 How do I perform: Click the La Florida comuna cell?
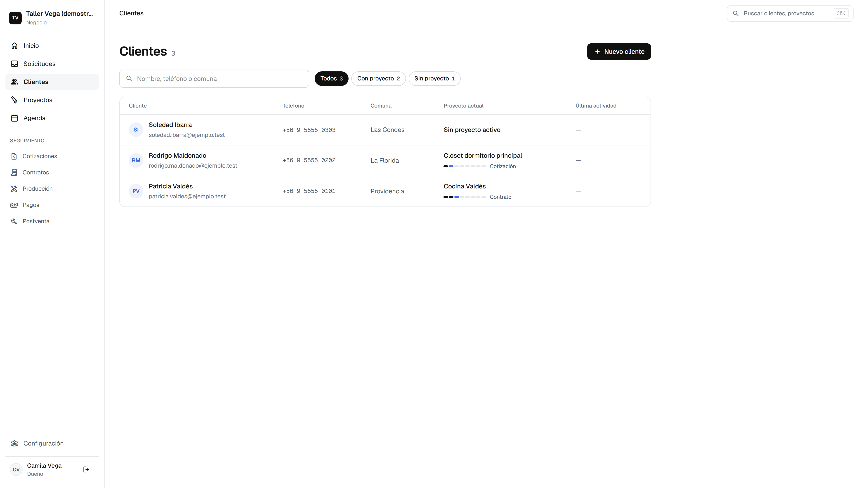pyautogui.click(x=384, y=161)
